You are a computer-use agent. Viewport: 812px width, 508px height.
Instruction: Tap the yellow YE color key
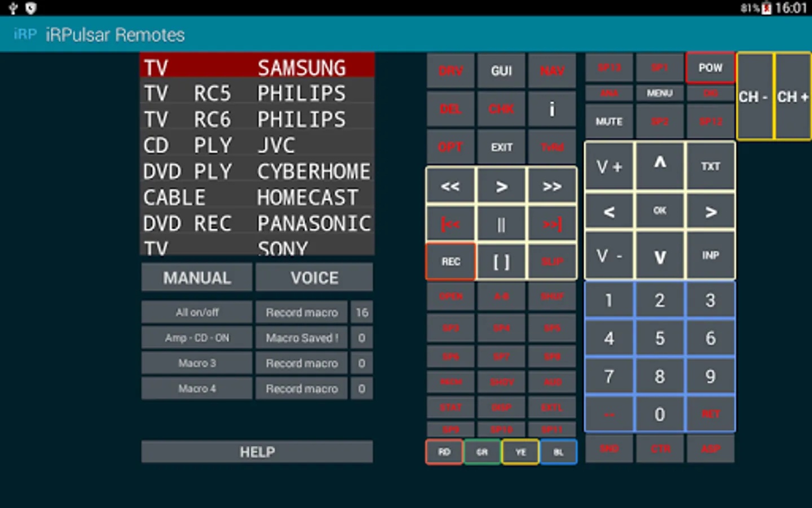[520, 452]
